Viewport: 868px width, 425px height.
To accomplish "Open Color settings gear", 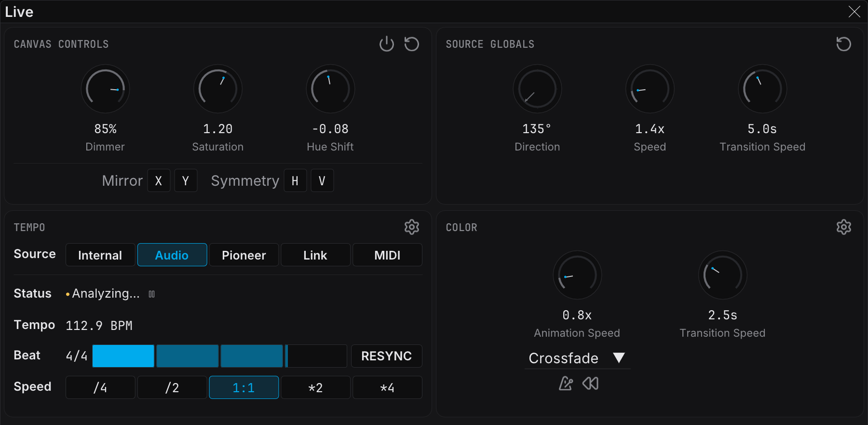I will pyautogui.click(x=844, y=227).
